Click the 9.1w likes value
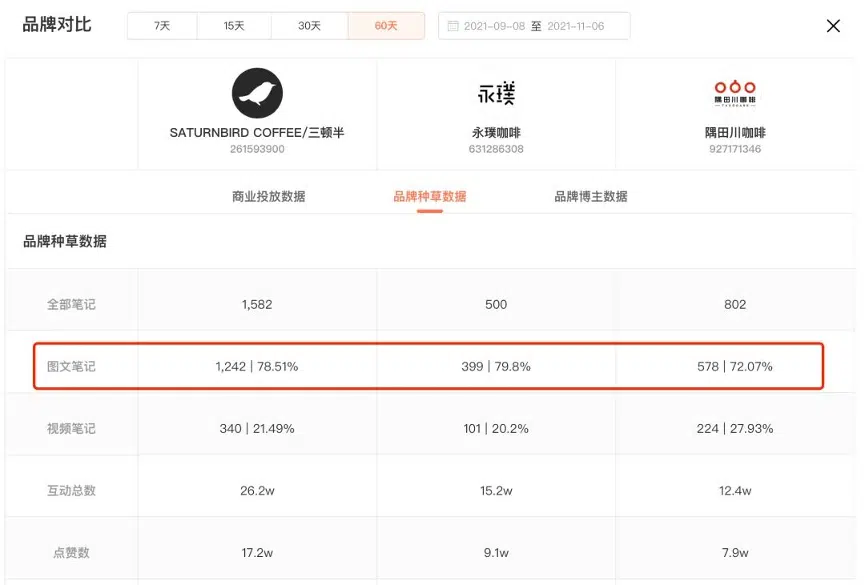The height and width of the screenshot is (585, 866). [496, 552]
